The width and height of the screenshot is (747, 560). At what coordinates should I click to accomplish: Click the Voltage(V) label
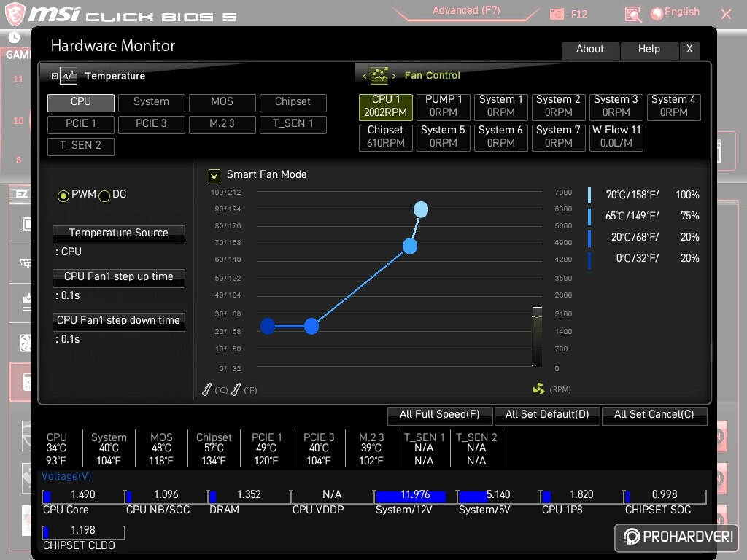(x=66, y=476)
